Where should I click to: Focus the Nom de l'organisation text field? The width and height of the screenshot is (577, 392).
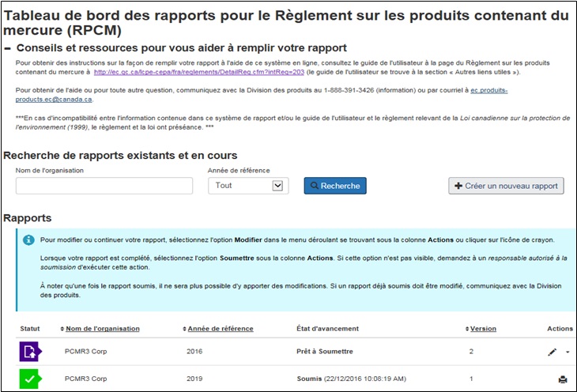[x=104, y=186]
